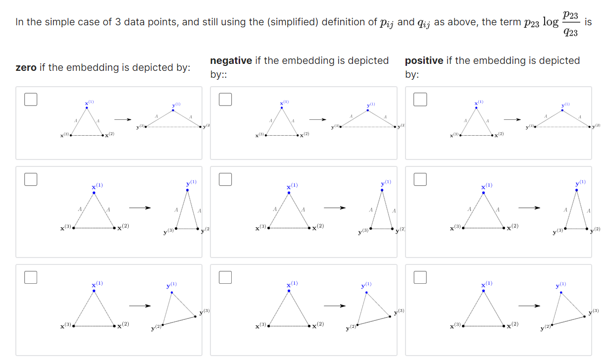Click the narrow tall triangle diagram under negative
The image size is (607, 364).
pos(329,208)
